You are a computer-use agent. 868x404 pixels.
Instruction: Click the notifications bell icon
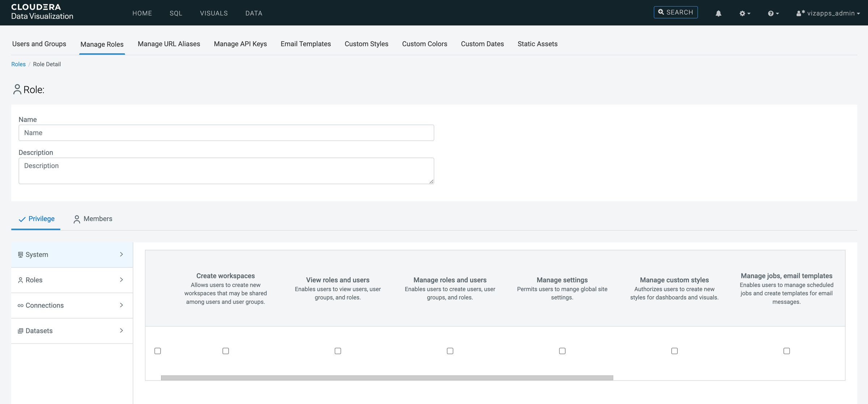[718, 13]
